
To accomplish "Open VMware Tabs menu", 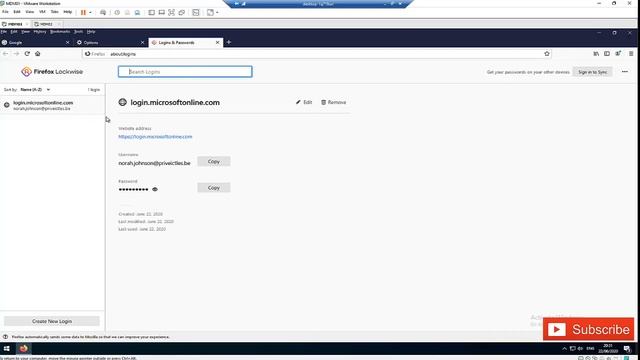I will [54, 12].
